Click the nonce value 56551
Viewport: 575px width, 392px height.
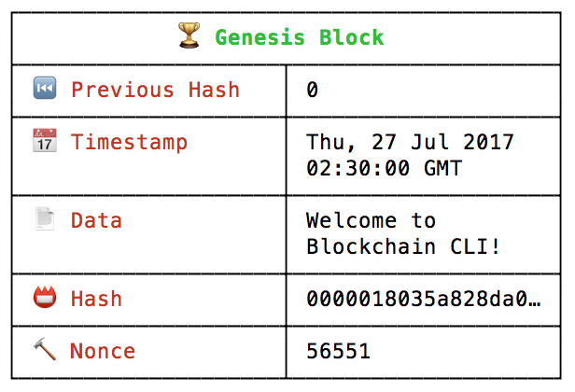pyautogui.click(x=338, y=351)
